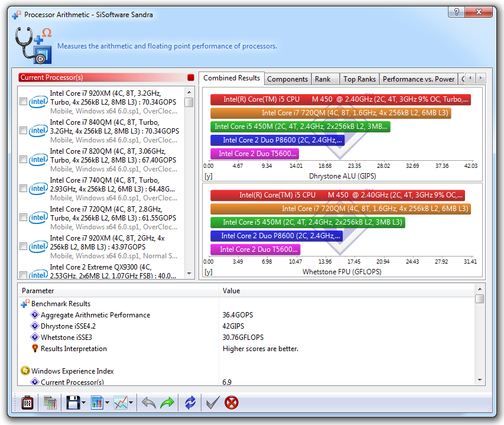Open dropdown arrow next to save icon

coord(83,403)
